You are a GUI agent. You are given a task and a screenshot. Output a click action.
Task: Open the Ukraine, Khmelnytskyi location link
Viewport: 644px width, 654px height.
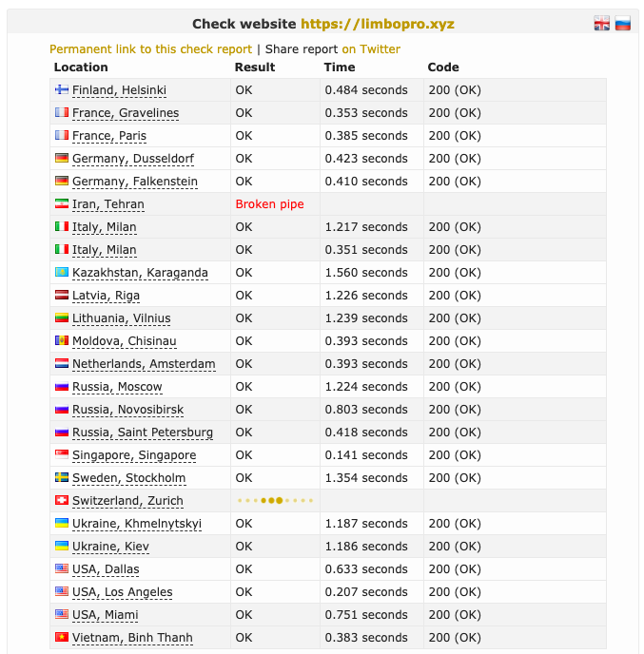pyautogui.click(x=137, y=524)
